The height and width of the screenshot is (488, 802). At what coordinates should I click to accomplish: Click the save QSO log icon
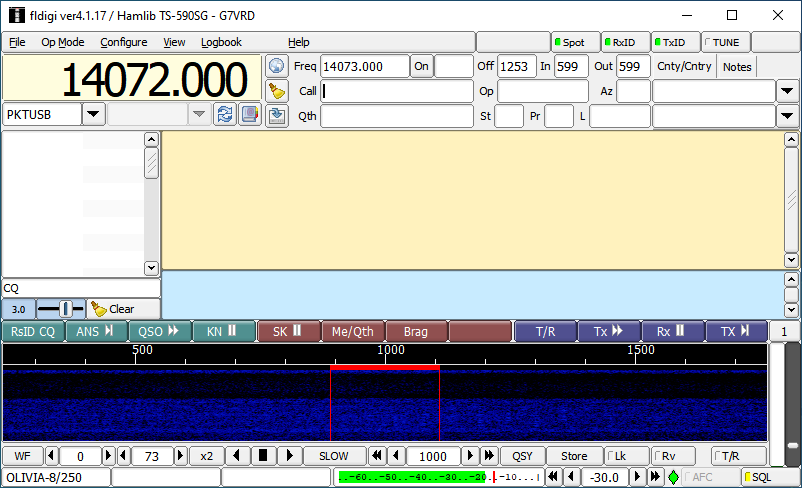click(x=277, y=115)
